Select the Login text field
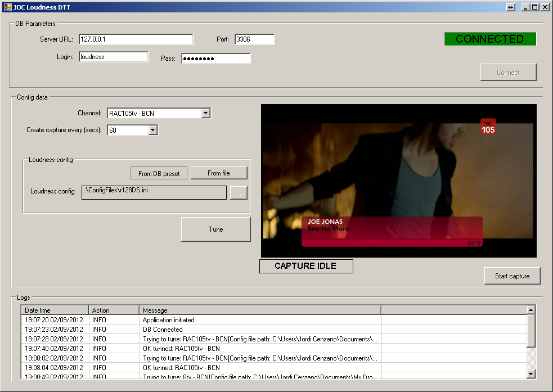Viewport: 553px width, 392px height. [113, 57]
